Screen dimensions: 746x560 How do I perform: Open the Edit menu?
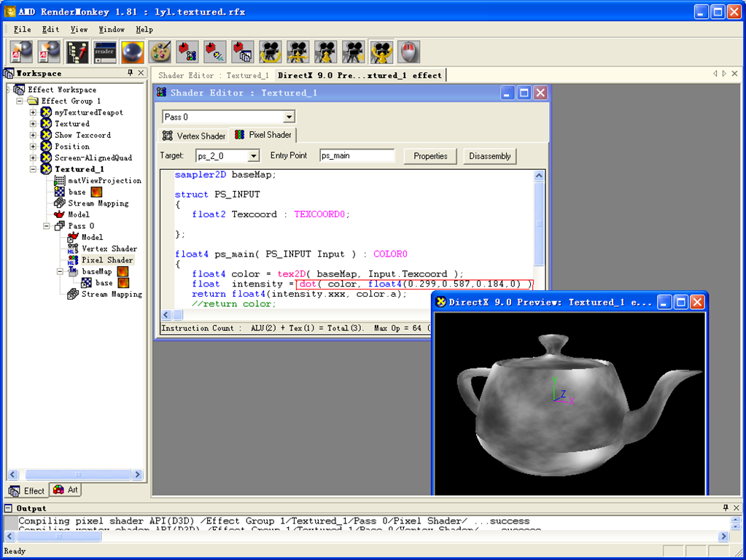[x=50, y=29]
